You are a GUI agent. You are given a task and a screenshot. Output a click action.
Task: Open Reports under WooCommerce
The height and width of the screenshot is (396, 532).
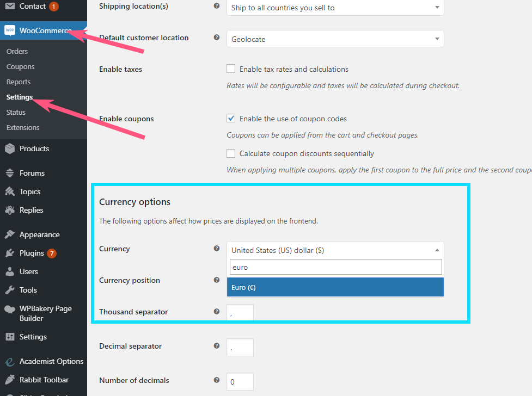[19, 82]
